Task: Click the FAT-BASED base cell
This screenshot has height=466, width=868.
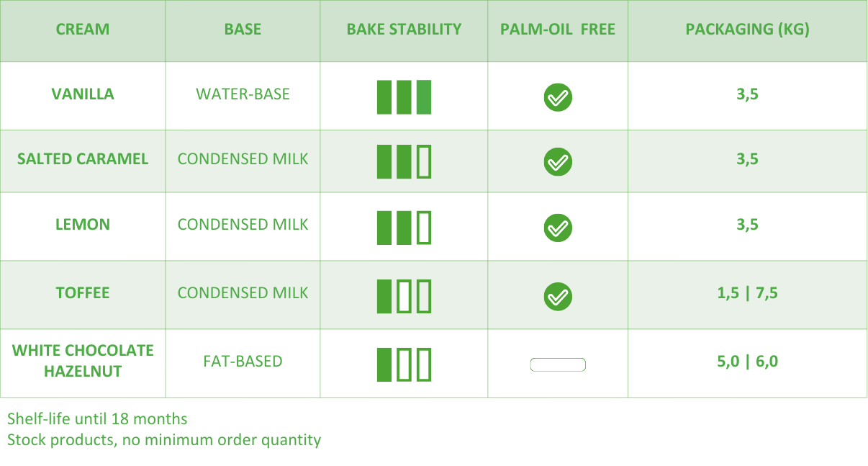Action: [x=243, y=362]
